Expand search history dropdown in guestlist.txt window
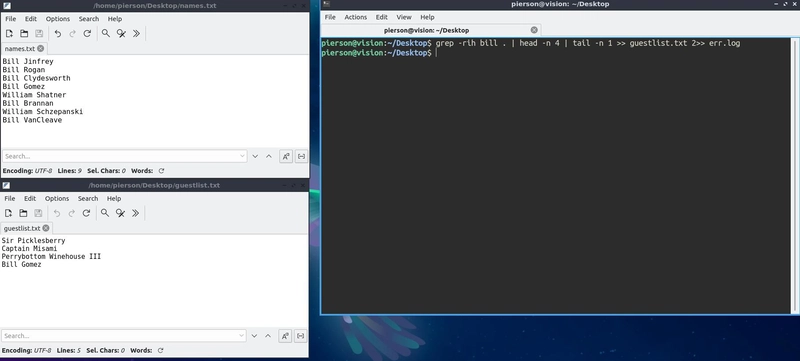Viewport: 800px width, 361px height. click(x=242, y=336)
